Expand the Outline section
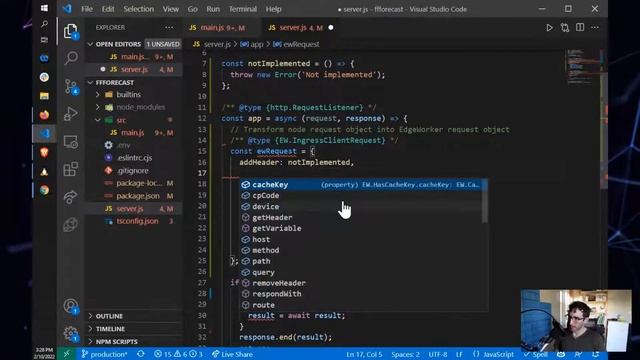640x360 pixels. (133, 316)
